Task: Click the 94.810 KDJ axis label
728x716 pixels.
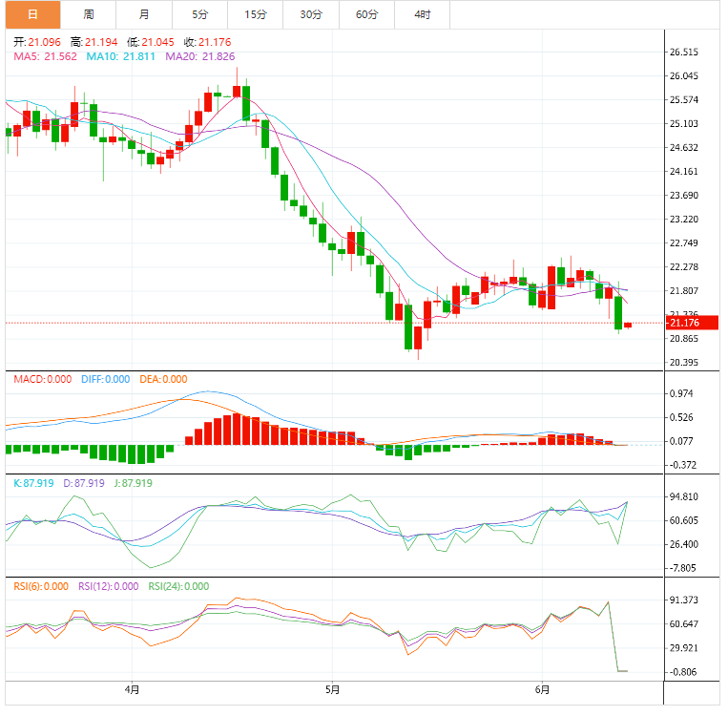Action: point(684,496)
